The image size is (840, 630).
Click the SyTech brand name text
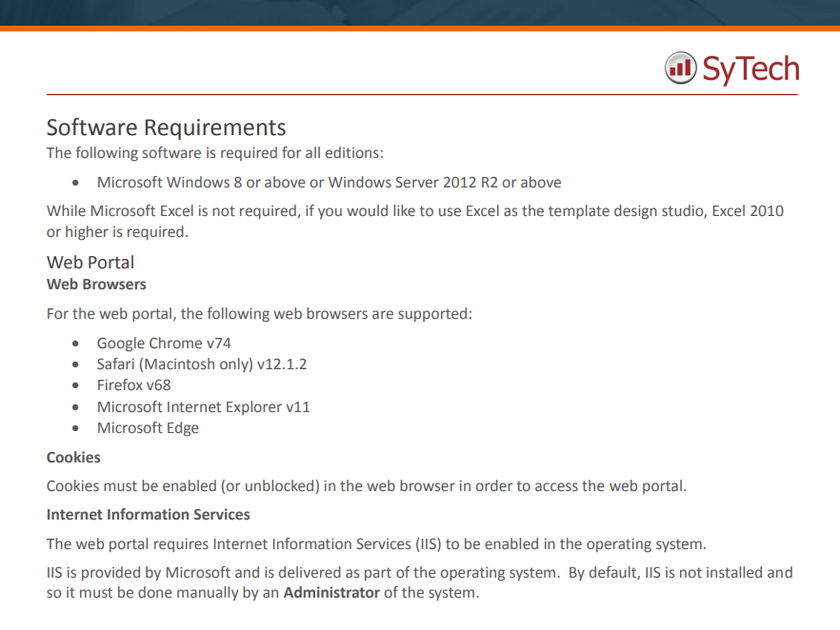[x=750, y=69]
